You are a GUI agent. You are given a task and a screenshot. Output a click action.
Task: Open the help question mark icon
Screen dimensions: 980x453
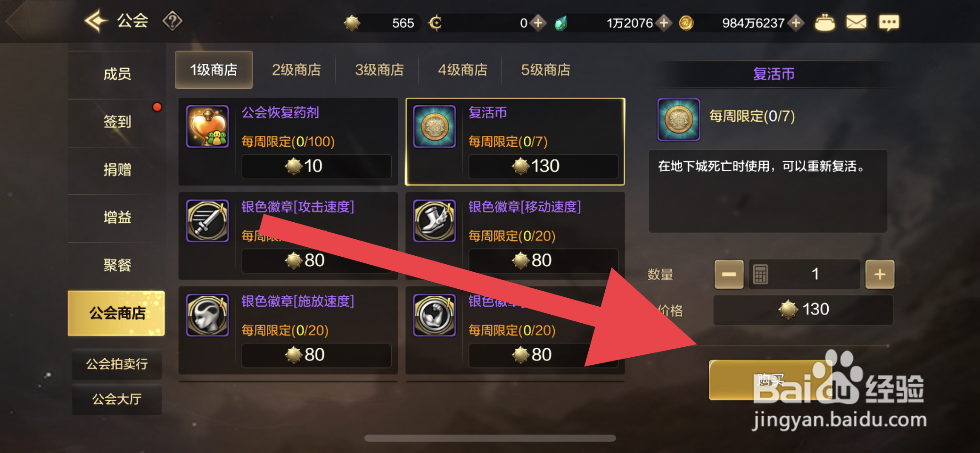[x=172, y=21]
